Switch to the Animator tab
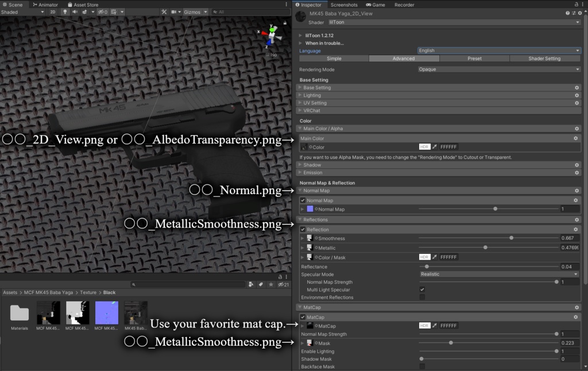 pos(45,5)
